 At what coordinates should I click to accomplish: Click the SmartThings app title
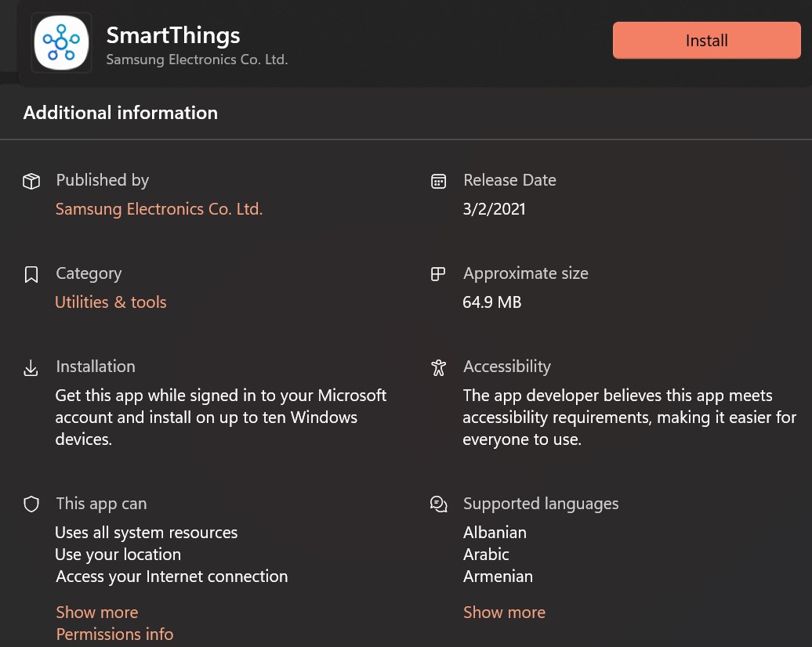173,35
